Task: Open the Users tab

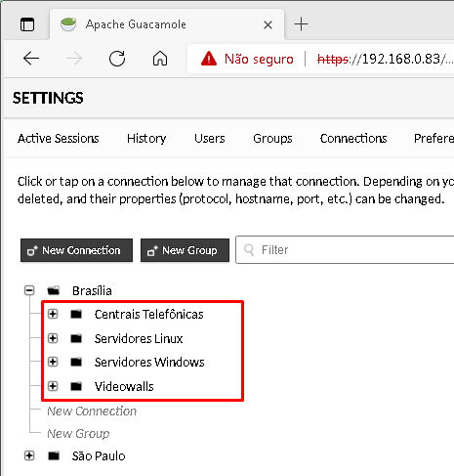Action: click(210, 139)
